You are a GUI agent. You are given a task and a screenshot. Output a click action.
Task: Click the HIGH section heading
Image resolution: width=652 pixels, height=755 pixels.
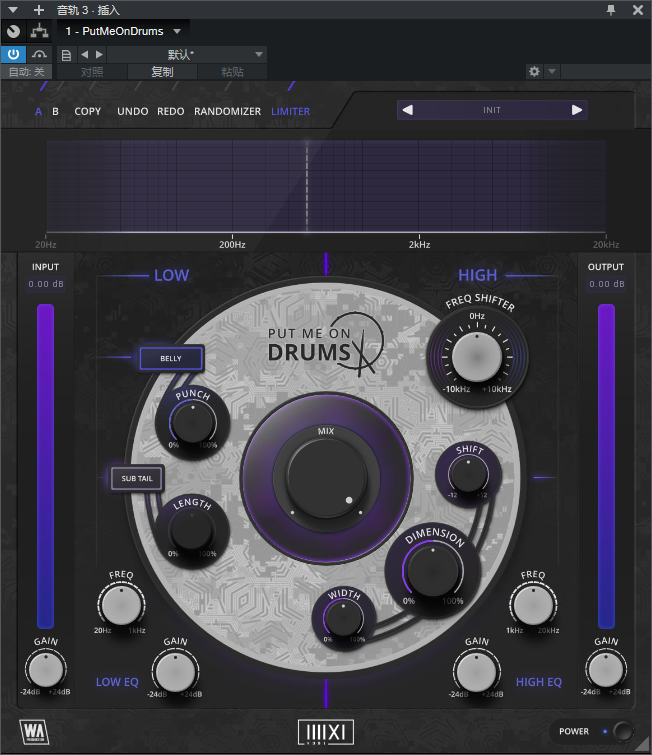click(477, 275)
